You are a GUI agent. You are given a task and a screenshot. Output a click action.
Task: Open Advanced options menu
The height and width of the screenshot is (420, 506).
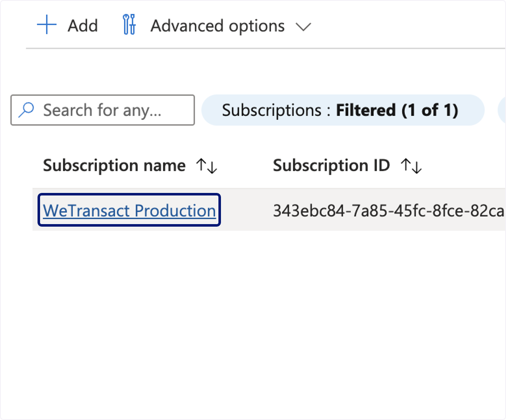(217, 26)
